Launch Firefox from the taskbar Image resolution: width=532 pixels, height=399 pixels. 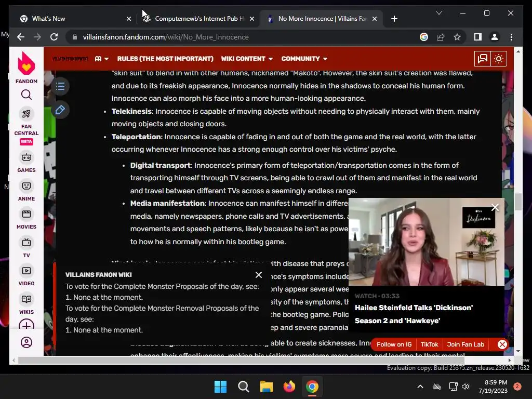289,387
